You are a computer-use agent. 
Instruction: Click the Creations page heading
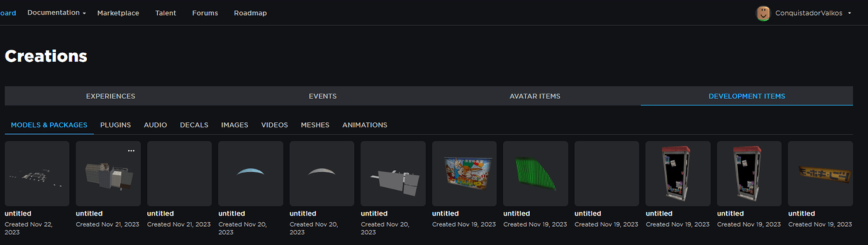(46, 56)
